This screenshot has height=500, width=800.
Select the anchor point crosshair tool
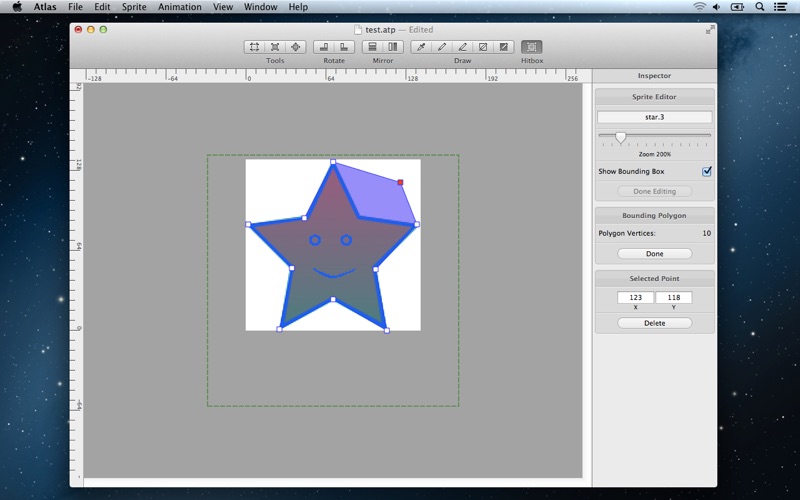(295, 47)
